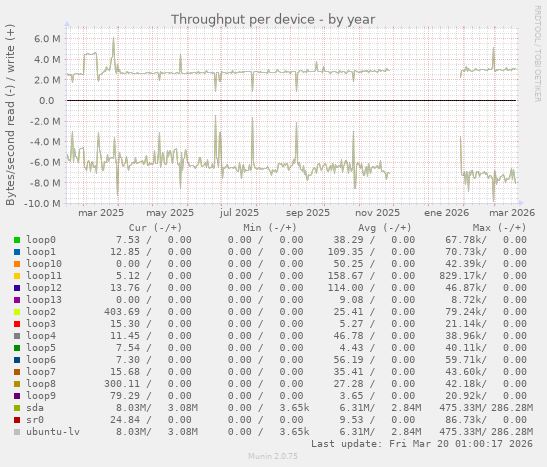The image size is (547, 467).
Task: Click the 158.67 average value for loop11
Action: pyautogui.click(x=345, y=276)
